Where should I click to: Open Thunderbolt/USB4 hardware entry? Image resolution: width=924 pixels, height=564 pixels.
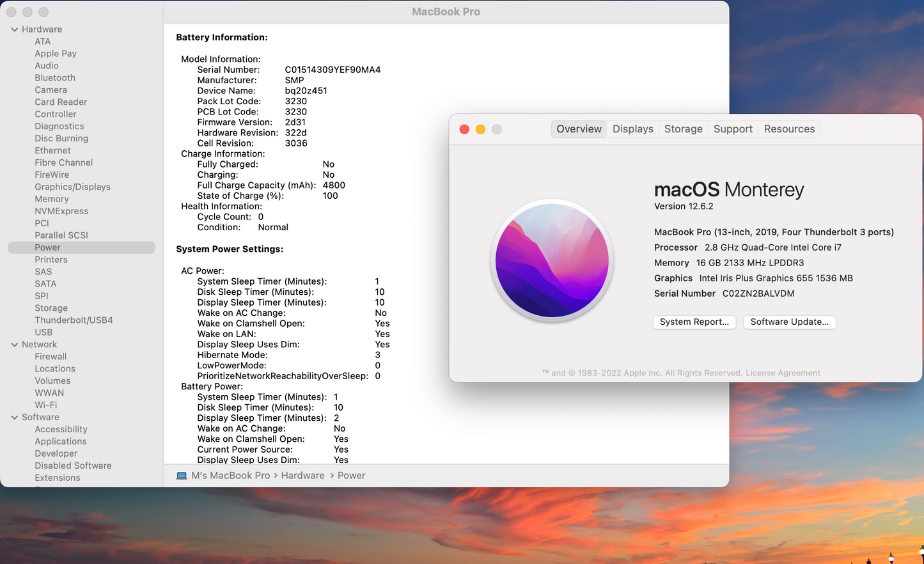(74, 320)
